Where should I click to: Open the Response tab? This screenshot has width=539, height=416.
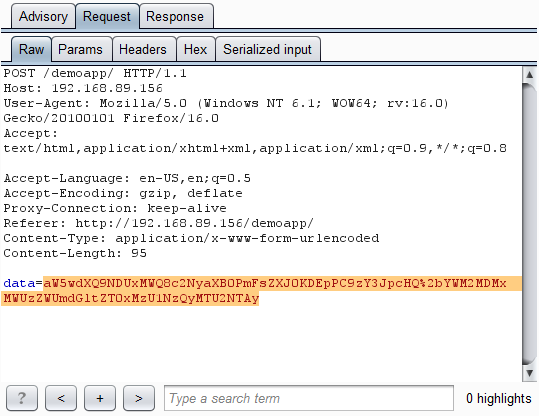click(x=176, y=16)
